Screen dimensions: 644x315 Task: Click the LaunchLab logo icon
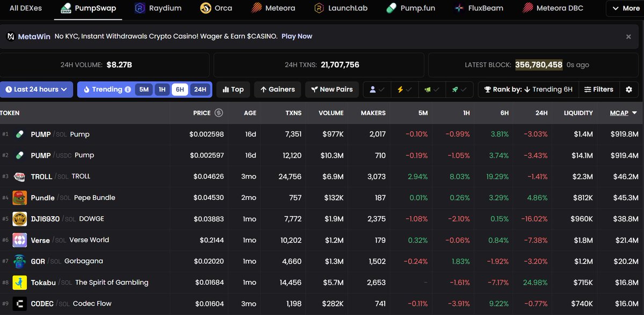(319, 8)
